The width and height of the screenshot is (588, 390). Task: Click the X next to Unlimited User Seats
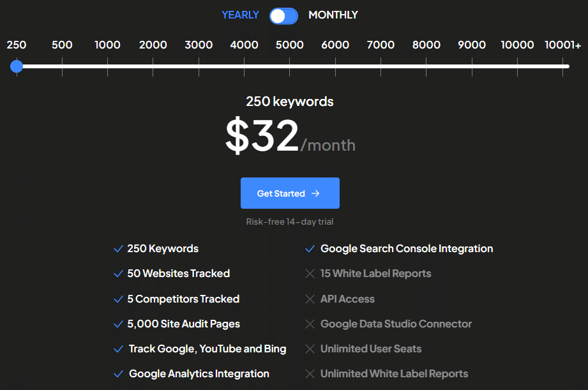point(310,349)
